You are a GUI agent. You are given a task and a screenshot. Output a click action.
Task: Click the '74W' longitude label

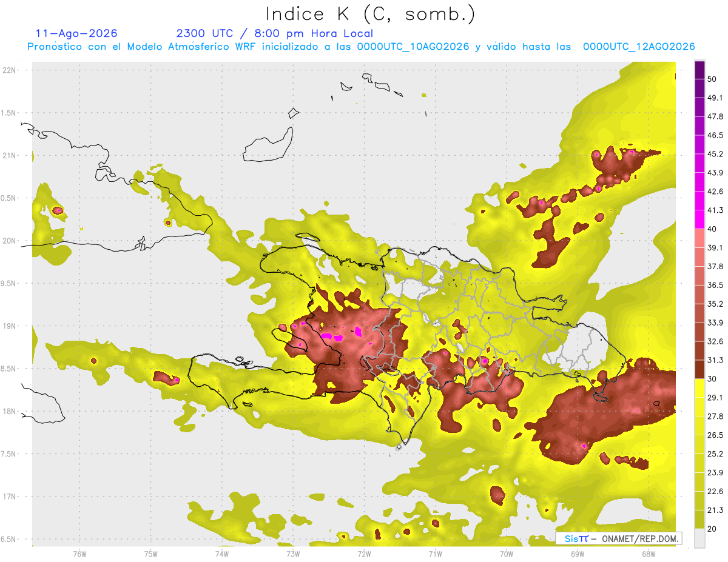221,554
